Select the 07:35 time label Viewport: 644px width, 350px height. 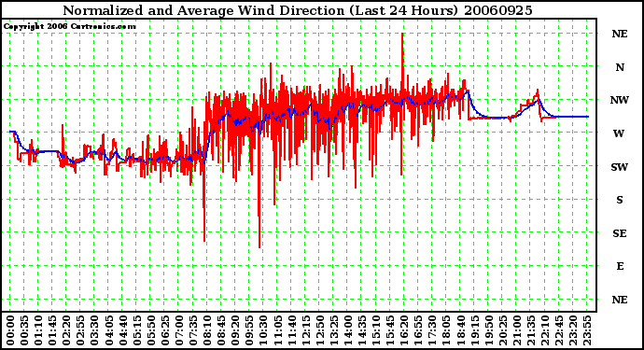coord(193,330)
